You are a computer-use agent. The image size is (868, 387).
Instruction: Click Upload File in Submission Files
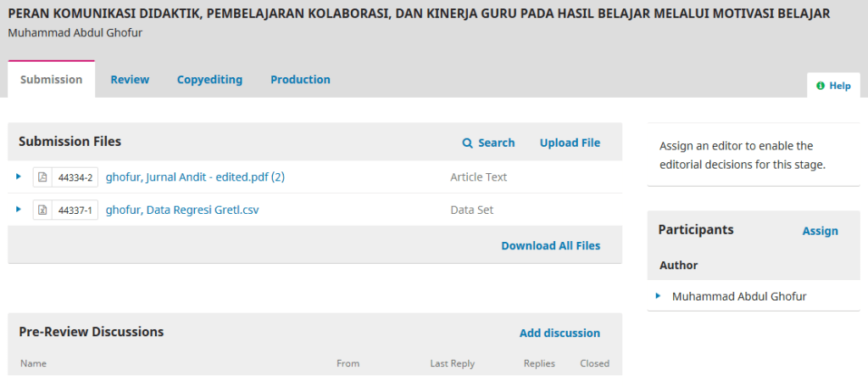(x=570, y=143)
